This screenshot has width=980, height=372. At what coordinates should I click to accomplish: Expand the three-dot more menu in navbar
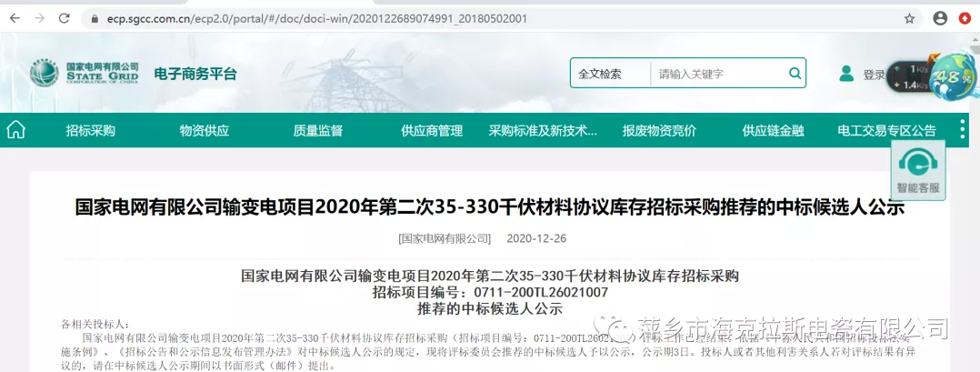coord(962,130)
